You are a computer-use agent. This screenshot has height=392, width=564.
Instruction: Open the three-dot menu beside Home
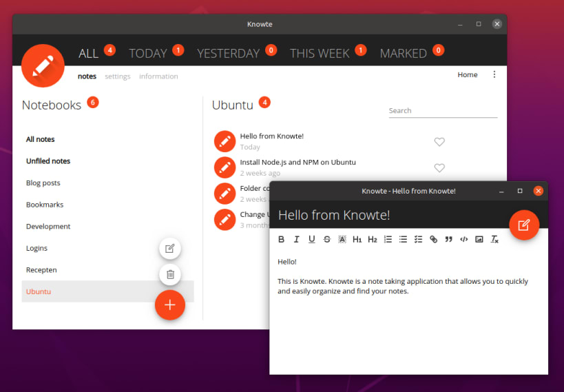(494, 74)
